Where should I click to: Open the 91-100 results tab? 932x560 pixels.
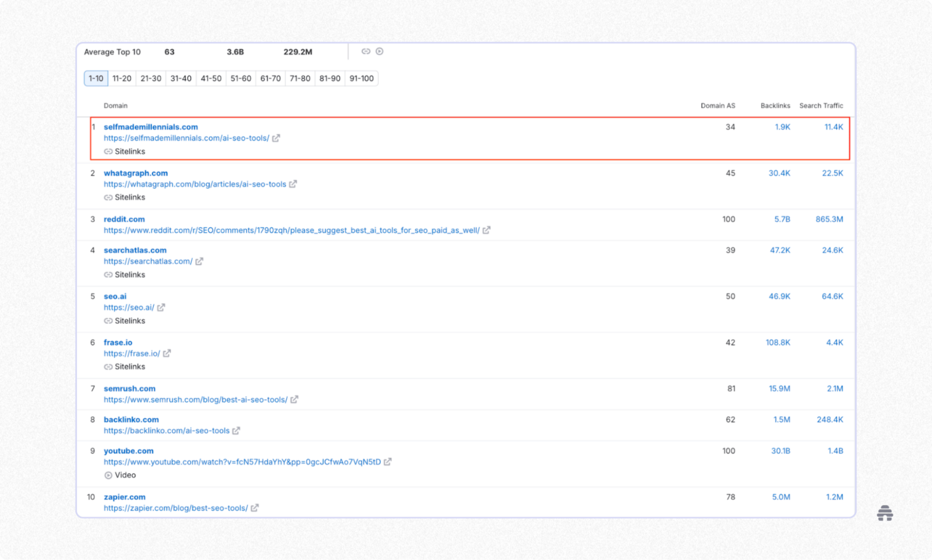(x=361, y=78)
